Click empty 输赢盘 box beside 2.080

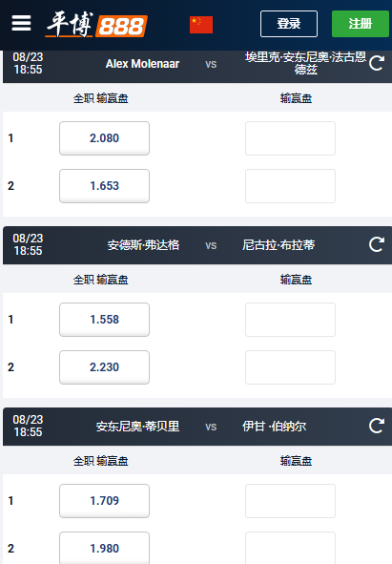pyautogui.click(x=290, y=138)
